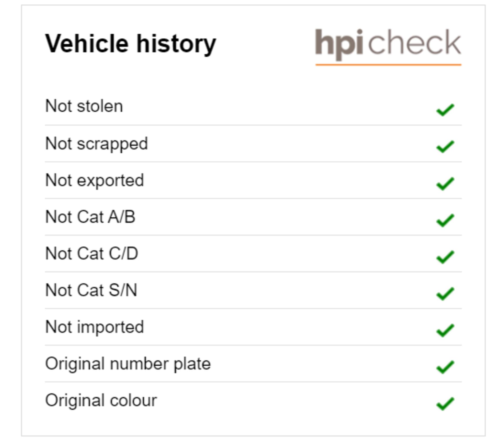Click the checkmark next to Not Cat S/N
504x441 pixels.
pyautogui.click(x=445, y=293)
